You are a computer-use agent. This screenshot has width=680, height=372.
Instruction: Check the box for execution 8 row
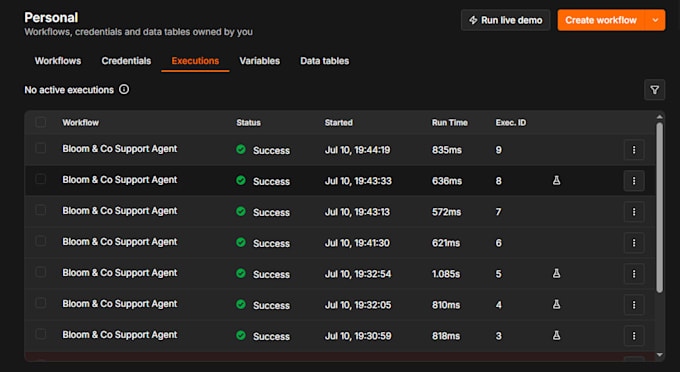(x=41, y=179)
